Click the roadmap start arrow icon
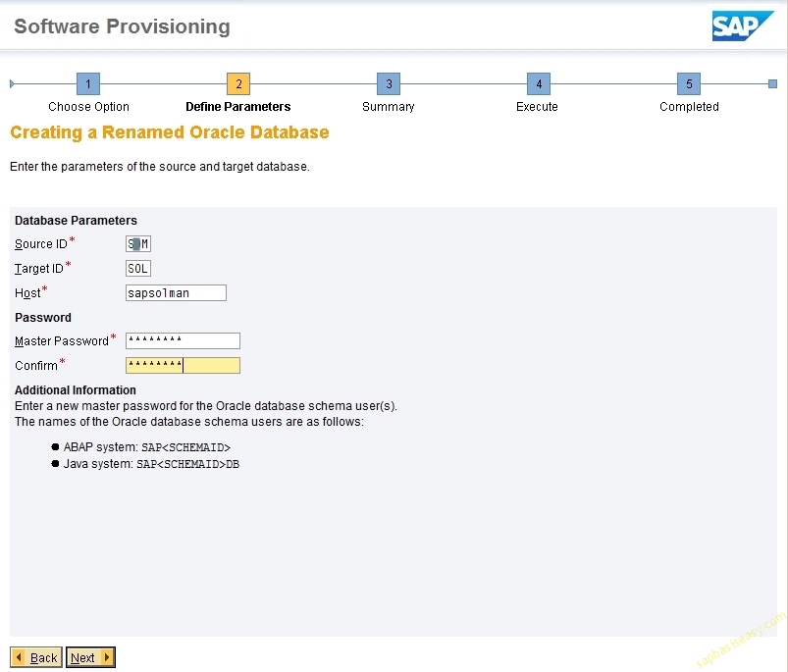 (12, 83)
